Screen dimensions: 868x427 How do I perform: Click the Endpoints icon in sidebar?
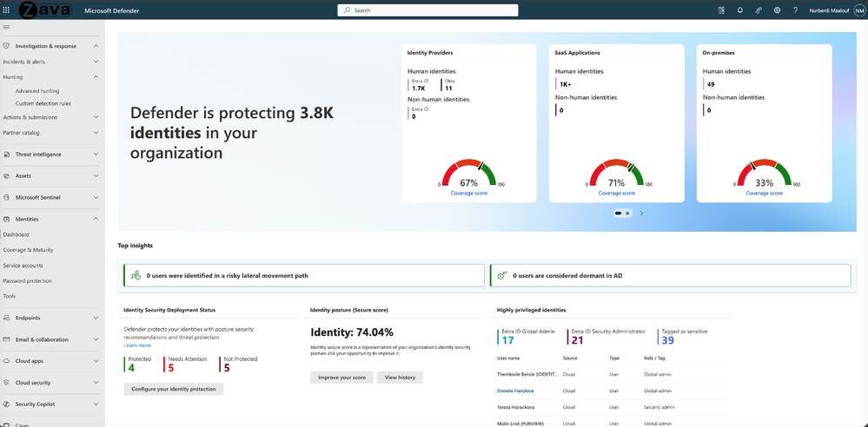tap(7, 318)
